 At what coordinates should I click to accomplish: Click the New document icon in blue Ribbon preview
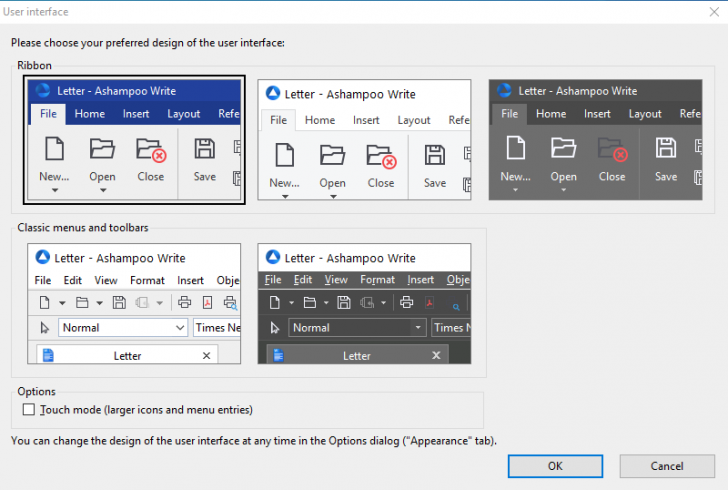pyautogui.click(x=54, y=150)
